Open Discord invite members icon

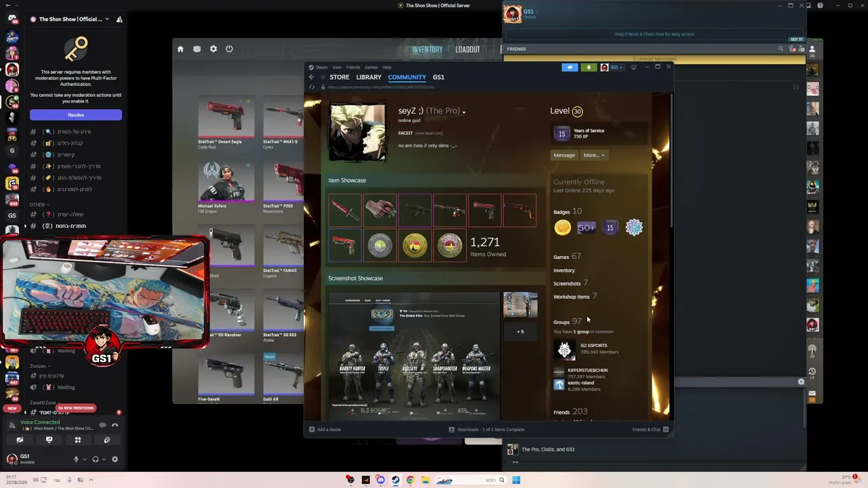click(119, 19)
